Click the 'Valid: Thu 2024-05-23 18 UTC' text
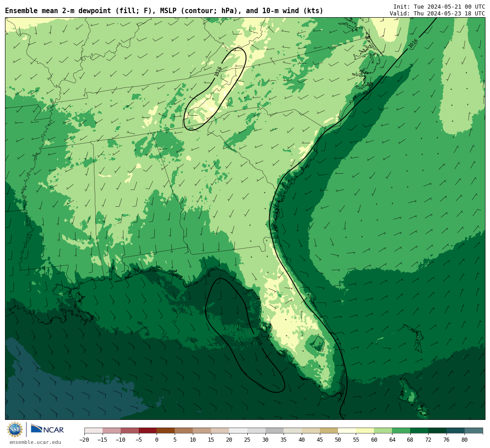Viewport: 490px width, 448px height. coord(437,14)
